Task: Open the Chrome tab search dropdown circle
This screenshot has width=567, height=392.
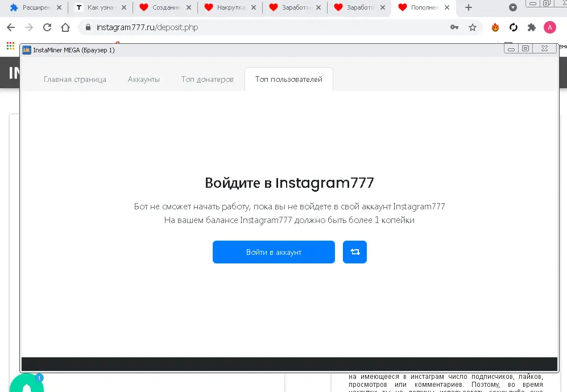Action: click(513, 7)
